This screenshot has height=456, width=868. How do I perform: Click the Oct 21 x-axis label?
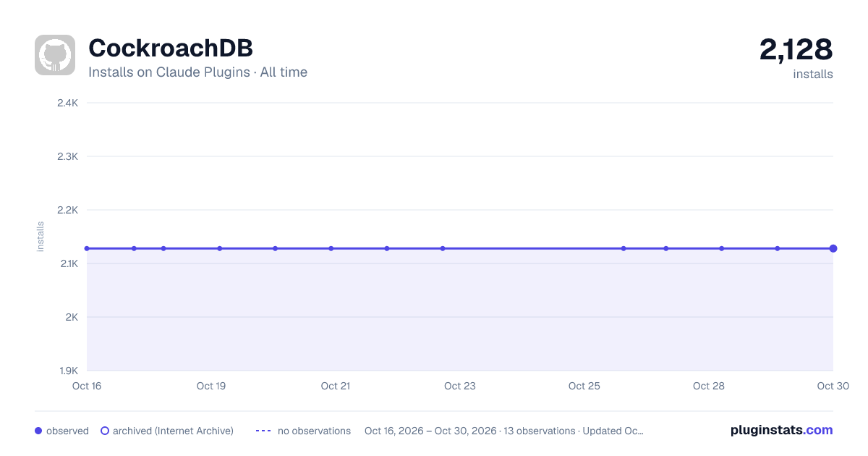click(x=336, y=386)
